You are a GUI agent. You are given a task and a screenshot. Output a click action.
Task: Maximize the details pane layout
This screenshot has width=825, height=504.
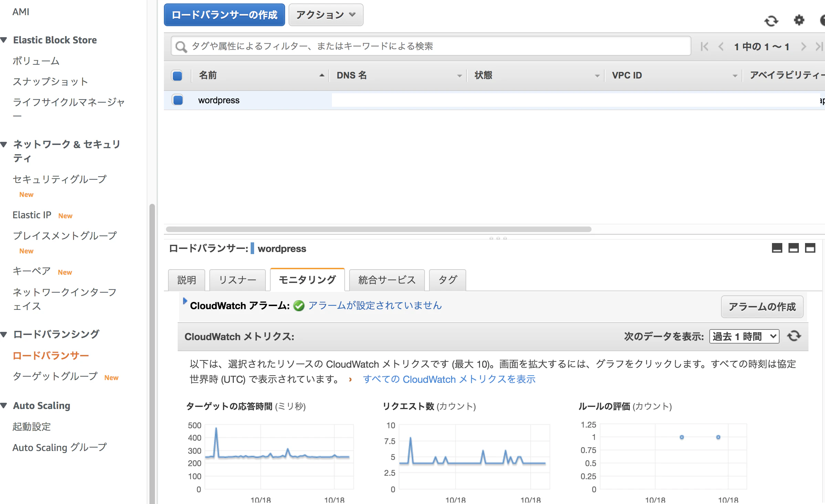pyautogui.click(x=810, y=248)
